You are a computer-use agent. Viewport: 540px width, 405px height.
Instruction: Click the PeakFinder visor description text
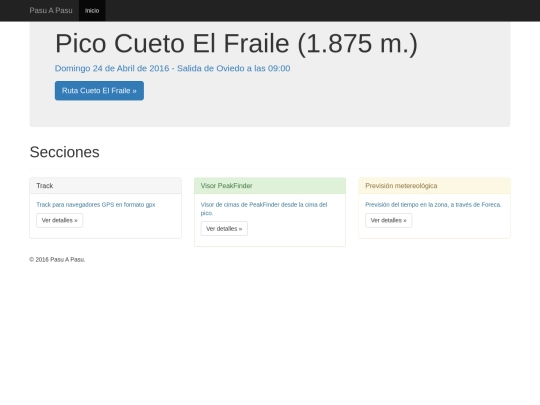point(264,209)
